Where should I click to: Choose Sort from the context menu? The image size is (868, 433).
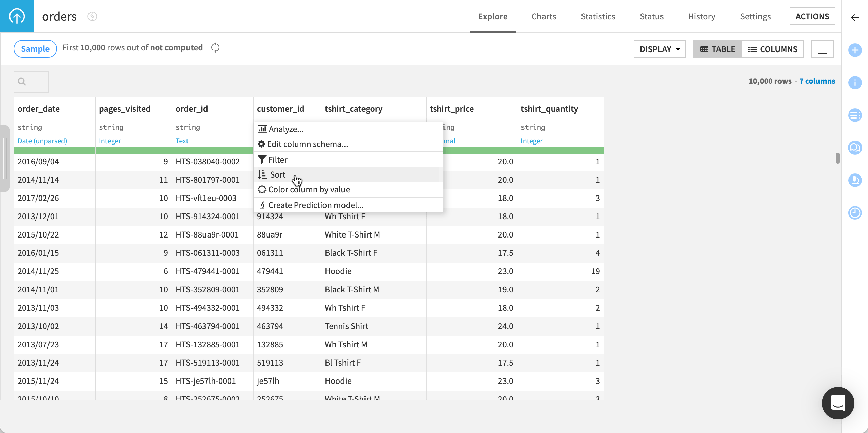coord(277,174)
